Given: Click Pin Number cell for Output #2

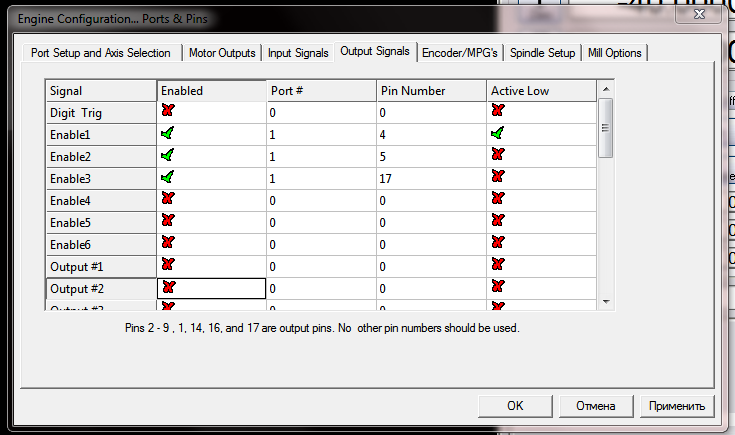Looking at the screenshot, I should (x=431, y=289).
